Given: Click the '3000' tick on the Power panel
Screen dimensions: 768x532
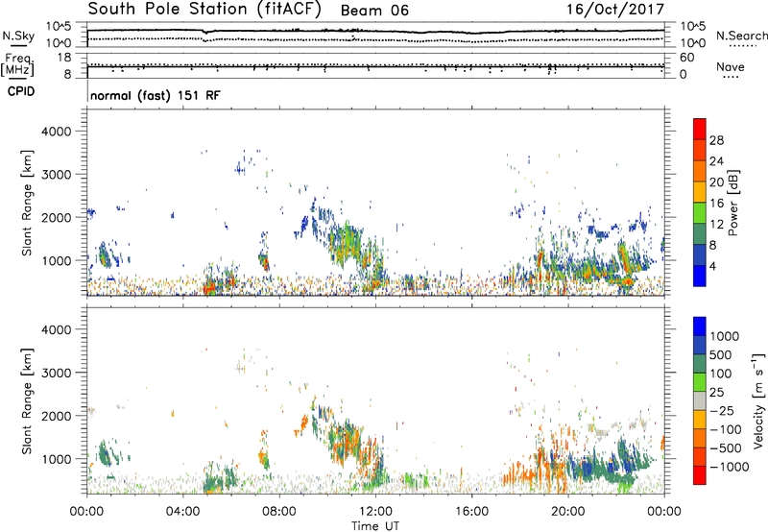Looking at the screenshot, I should [x=57, y=175].
